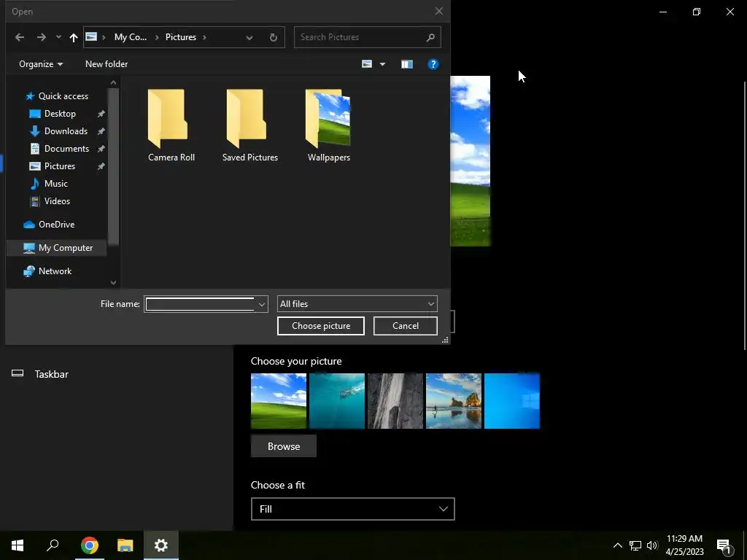Click the Browse button in Settings

pos(284,446)
